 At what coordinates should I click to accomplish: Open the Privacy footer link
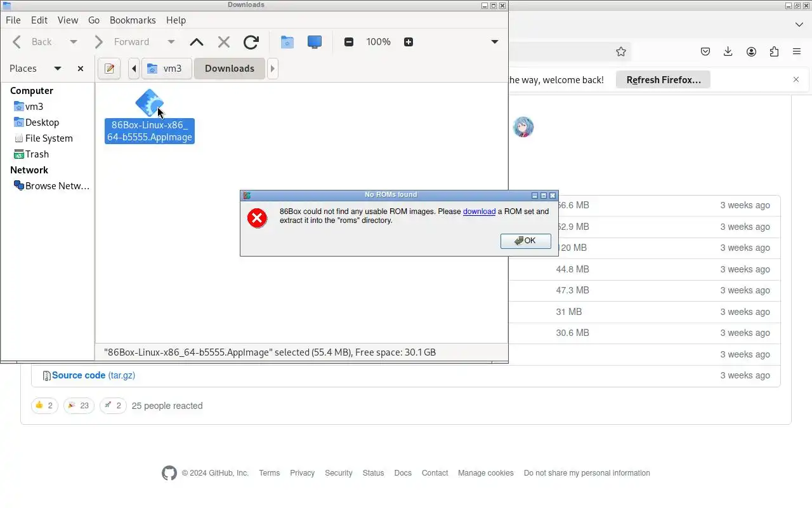(x=302, y=473)
